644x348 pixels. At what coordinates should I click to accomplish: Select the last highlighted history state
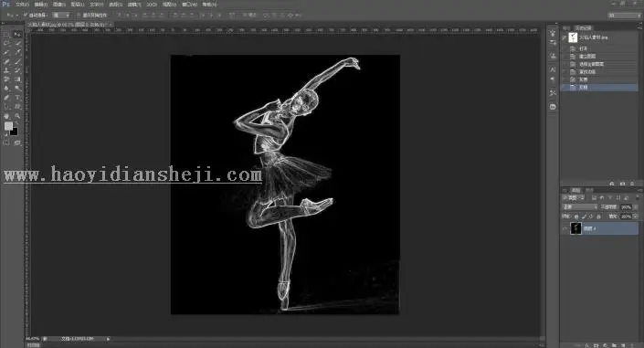pyautogui.click(x=599, y=88)
